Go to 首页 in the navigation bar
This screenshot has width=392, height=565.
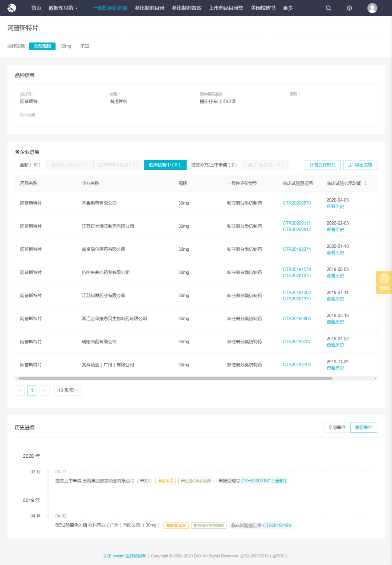pos(36,8)
